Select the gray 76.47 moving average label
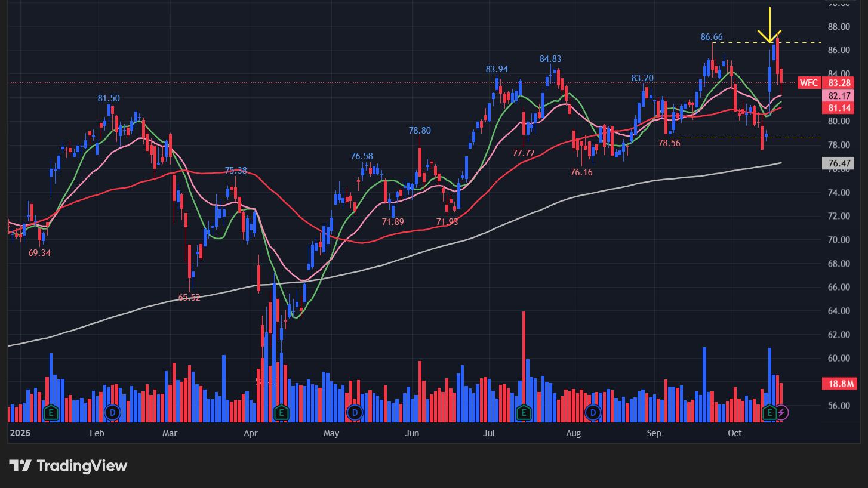The height and width of the screenshot is (488, 868). [x=839, y=163]
